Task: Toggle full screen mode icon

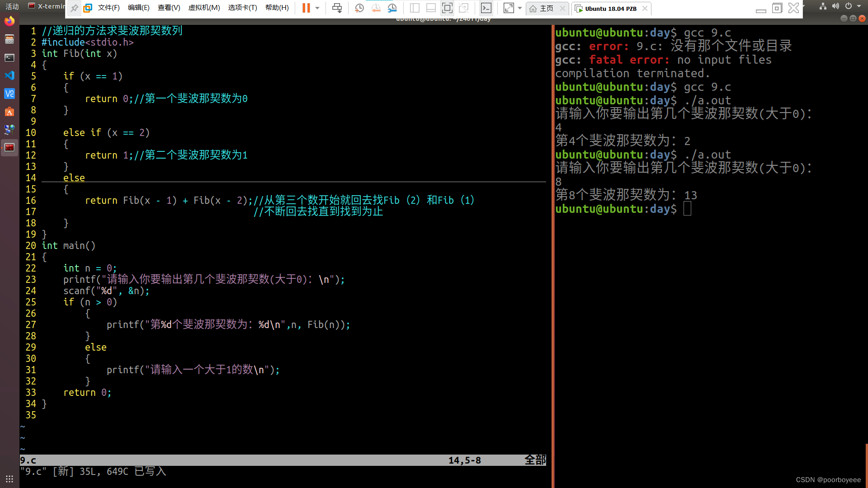Action: (447, 8)
